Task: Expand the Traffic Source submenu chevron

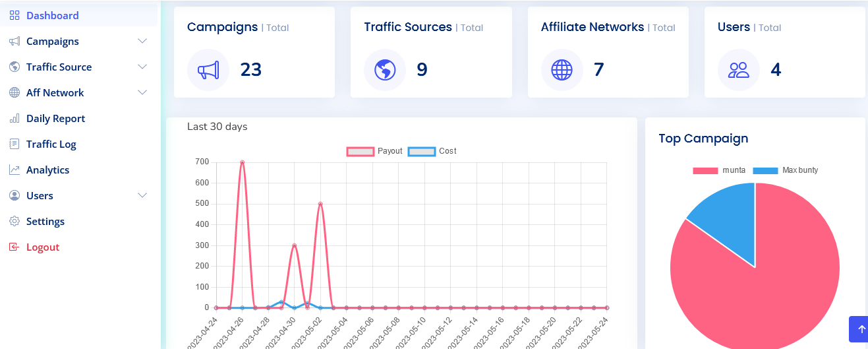Action: point(142,67)
